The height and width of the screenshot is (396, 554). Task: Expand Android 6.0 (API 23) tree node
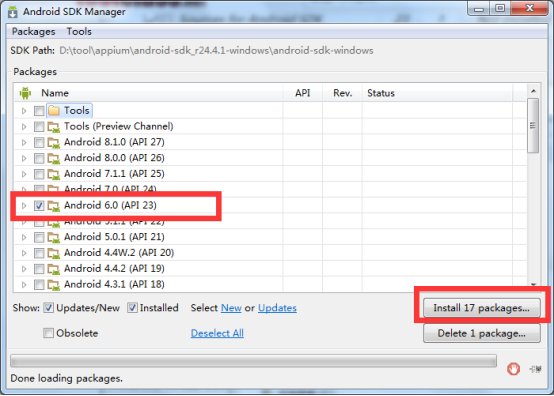pyautogui.click(x=24, y=206)
